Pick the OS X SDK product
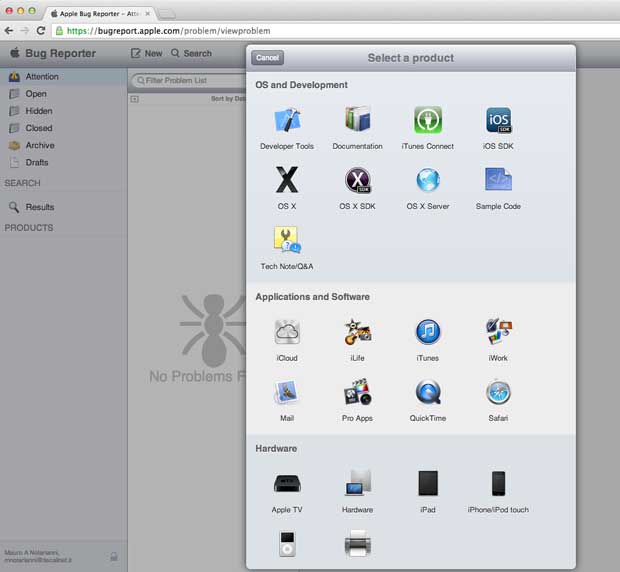The image size is (620, 572). point(357,180)
